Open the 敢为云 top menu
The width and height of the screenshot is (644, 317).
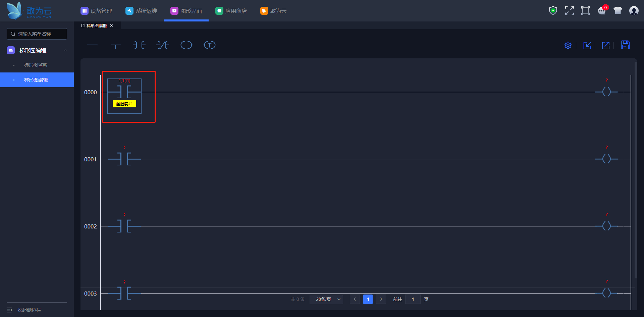pos(273,11)
